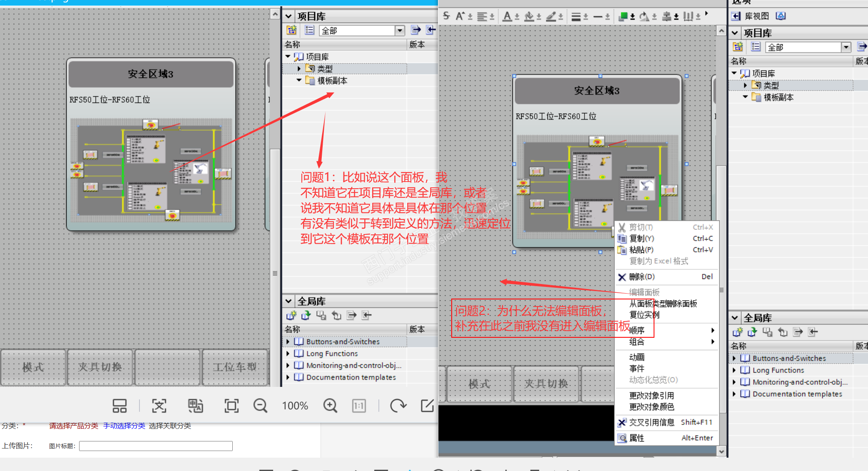Click zoom out magnifier in image viewer

coord(261,405)
